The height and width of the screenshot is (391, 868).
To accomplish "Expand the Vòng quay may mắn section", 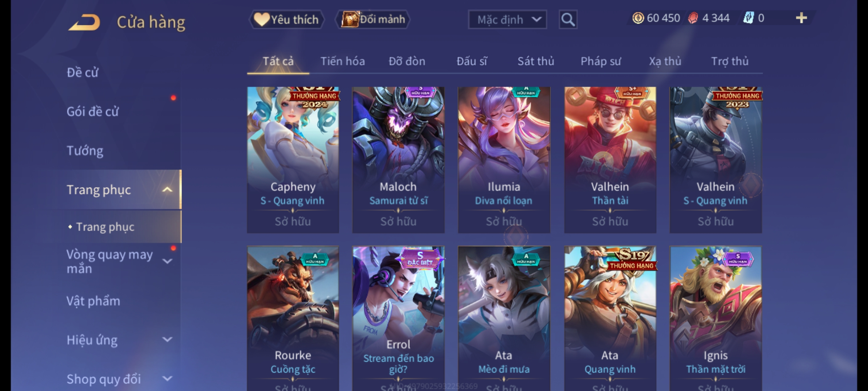I will (167, 261).
